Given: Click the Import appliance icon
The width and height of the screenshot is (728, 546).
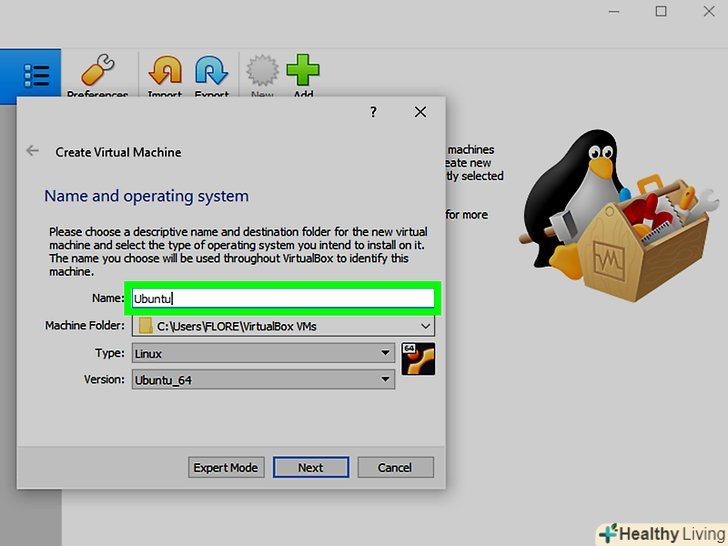Looking at the screenshot, I should click(165, 71).
